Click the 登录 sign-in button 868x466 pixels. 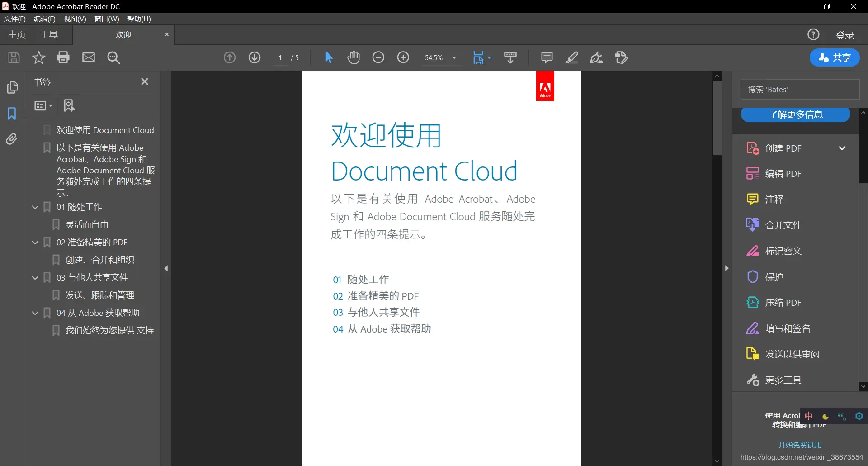[844, 35]
